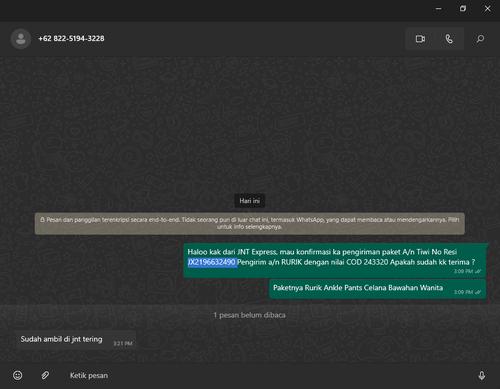Click 3:09 PM timestamp on Paketnya message
500x389 pixels.
tap(464, 292)
